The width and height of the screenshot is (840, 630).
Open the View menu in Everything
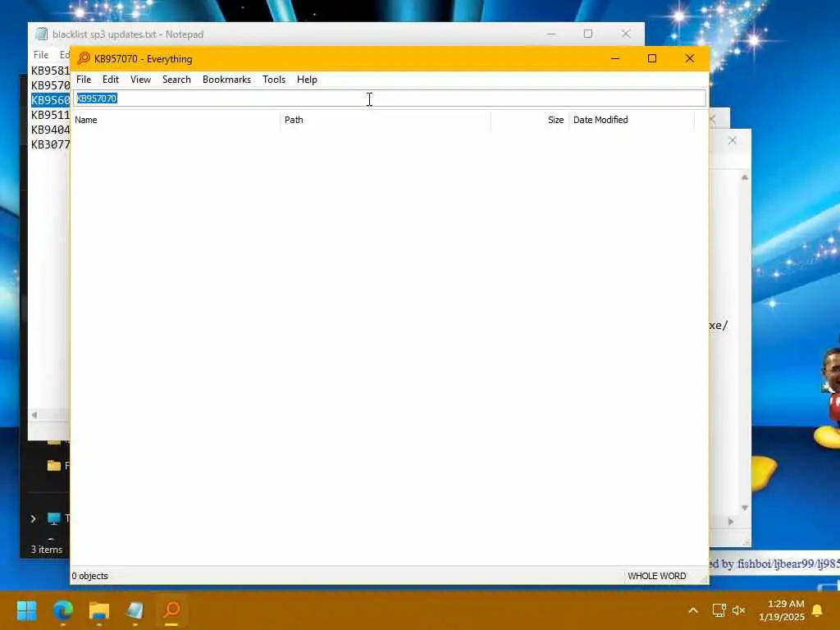tap(140, 80)
